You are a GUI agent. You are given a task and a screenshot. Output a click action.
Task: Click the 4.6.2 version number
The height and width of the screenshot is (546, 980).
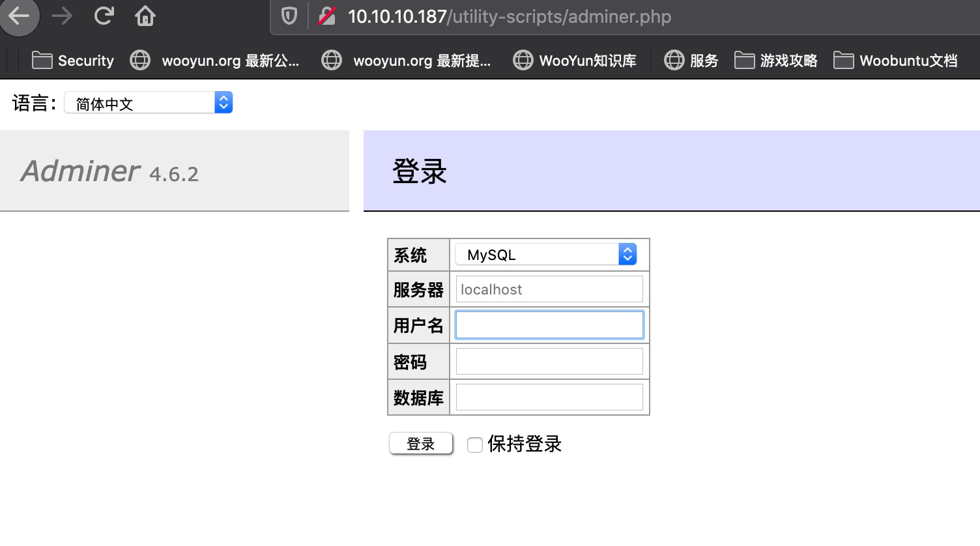click(x=174, y=174)
